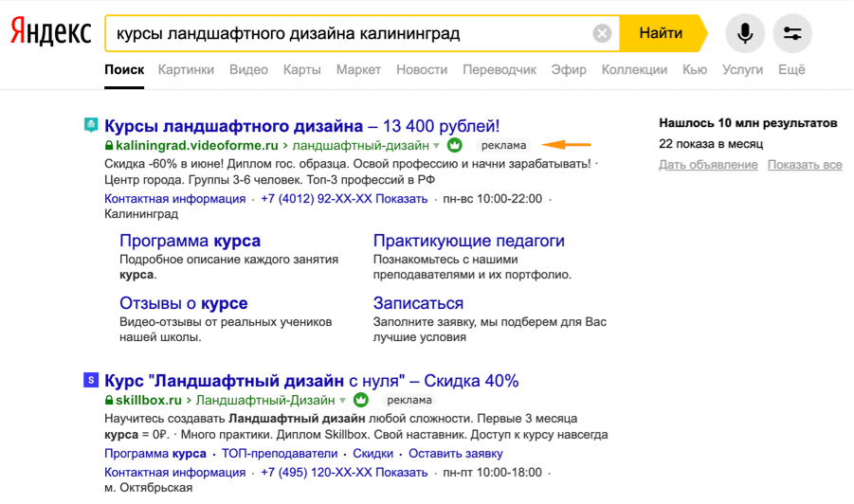Open the Услуги tab
This screenshot has width=854, height=504.
click(742, 70)
